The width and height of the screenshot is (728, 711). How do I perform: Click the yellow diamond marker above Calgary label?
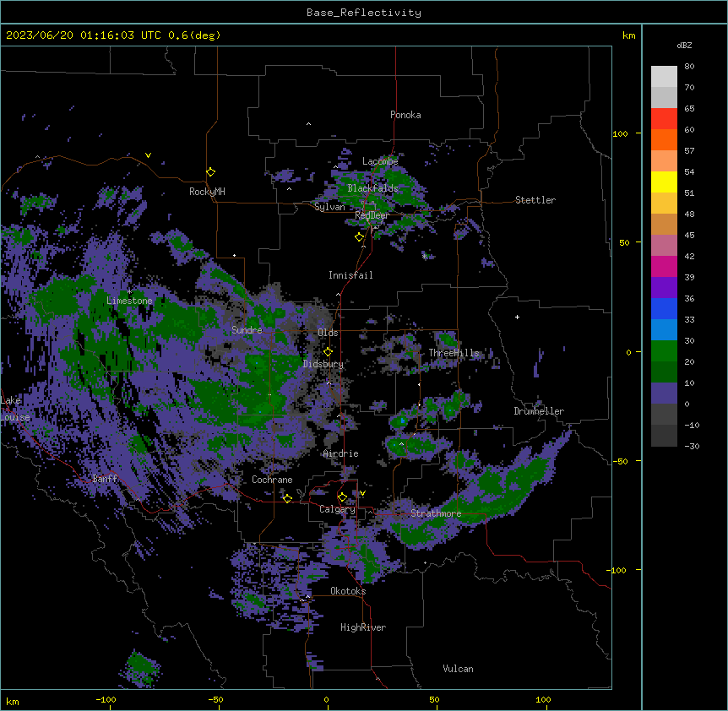coord(342,497)
